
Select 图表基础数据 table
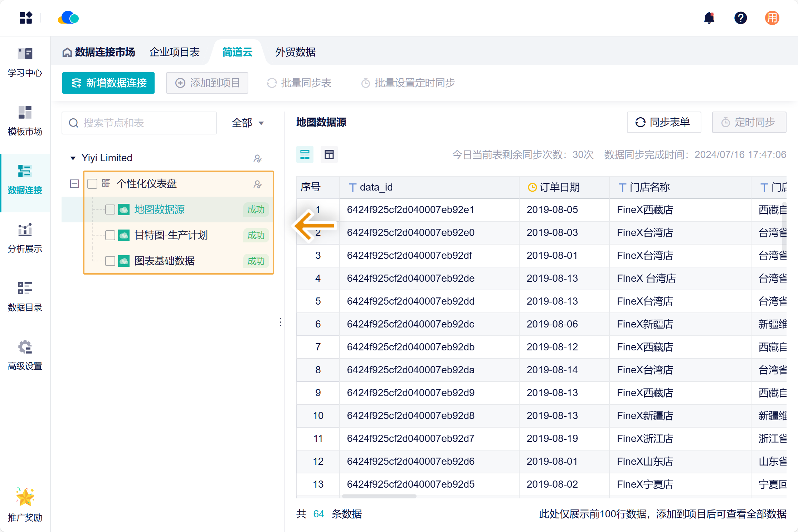(165, 261)
